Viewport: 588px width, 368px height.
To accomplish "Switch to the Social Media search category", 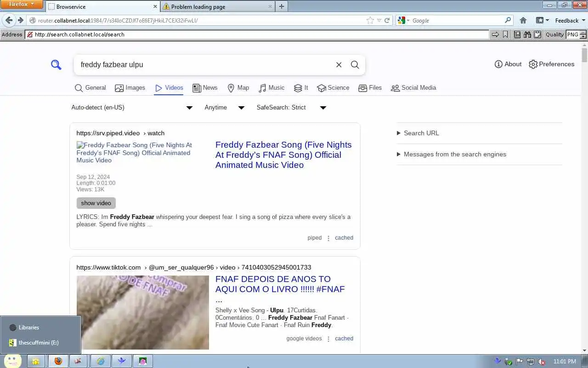I will pos(413,88).
